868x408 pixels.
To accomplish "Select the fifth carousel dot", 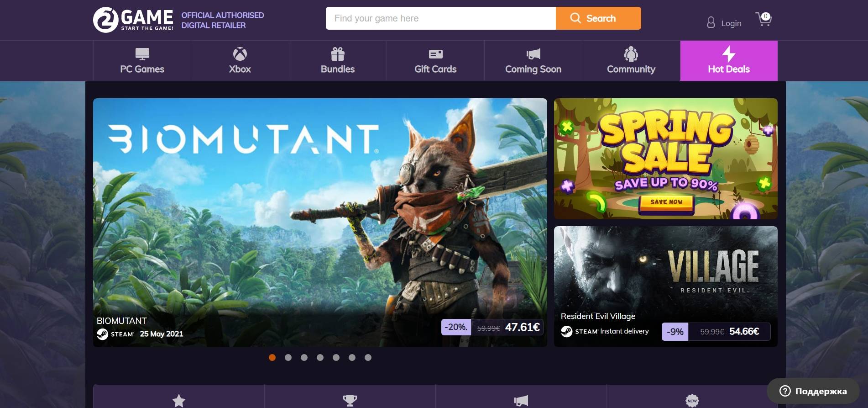I will 336,358.
